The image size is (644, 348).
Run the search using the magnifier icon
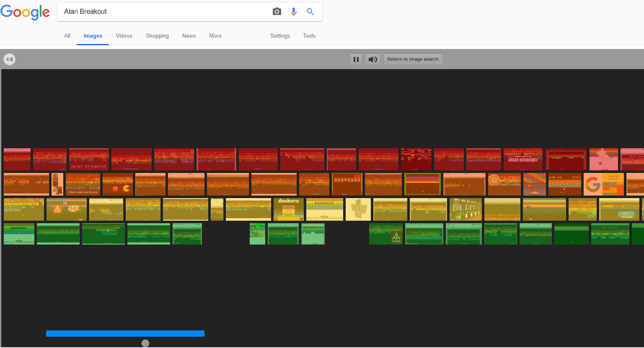pos(310,11)
